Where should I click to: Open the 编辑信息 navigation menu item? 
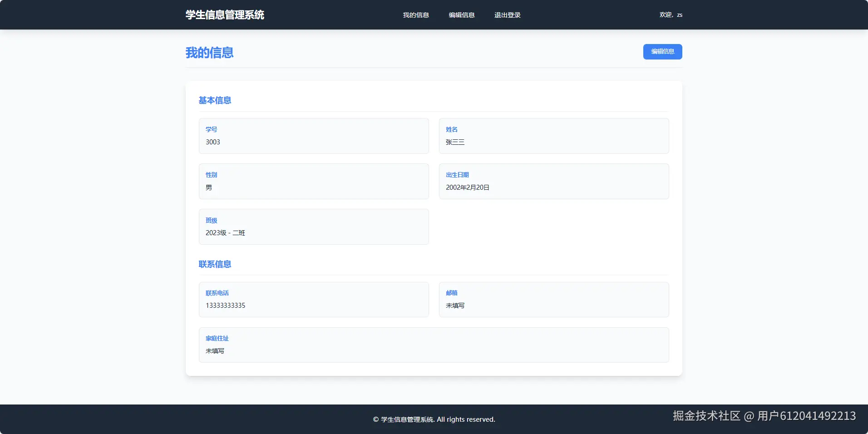coord(461,15)
